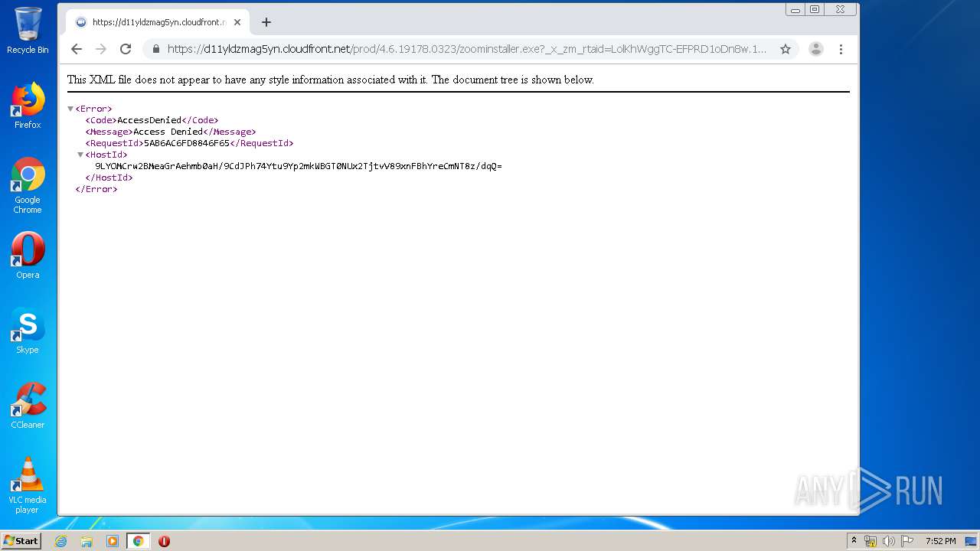Click the padlock site info icon
Screen dimensions: 980x551
click(156, 49)
